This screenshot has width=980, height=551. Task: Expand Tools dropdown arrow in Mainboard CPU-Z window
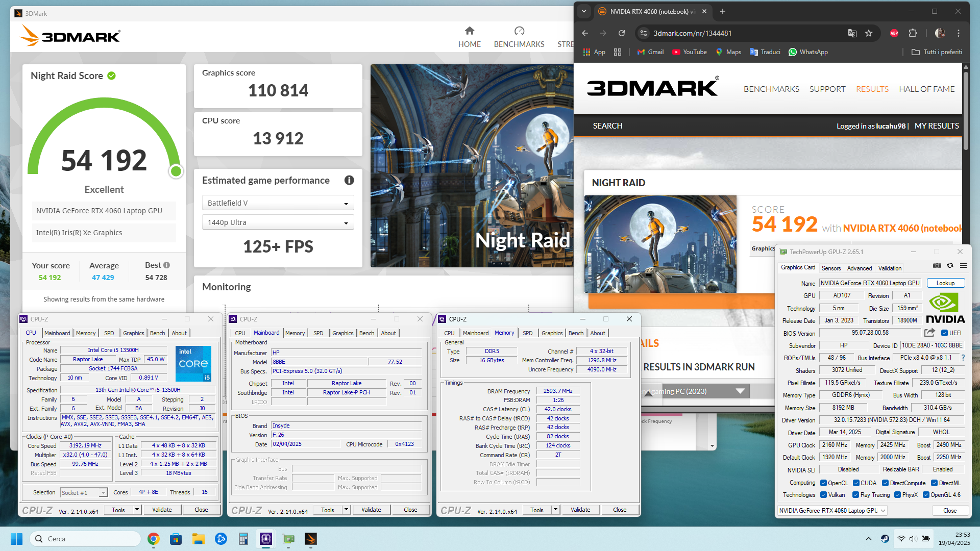(346, 510)
